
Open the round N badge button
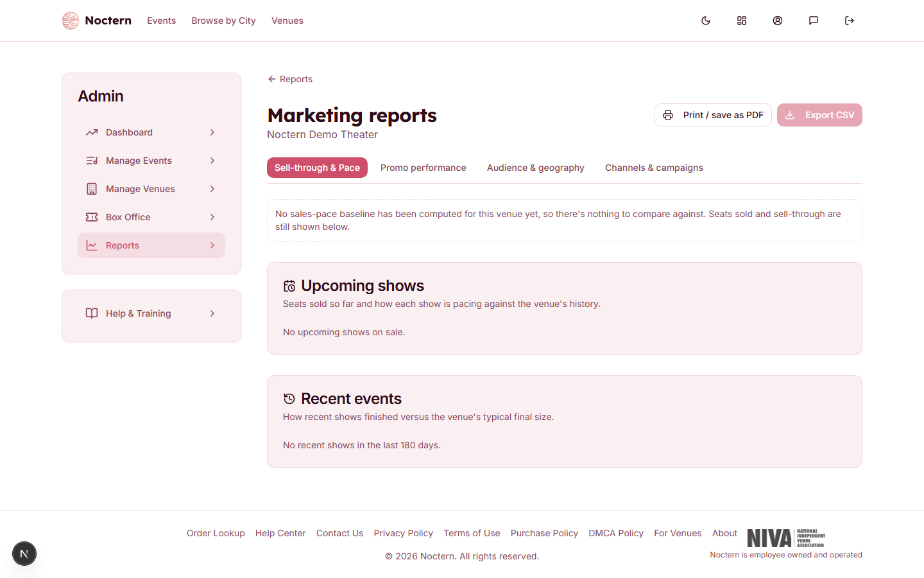pos(24,554)
